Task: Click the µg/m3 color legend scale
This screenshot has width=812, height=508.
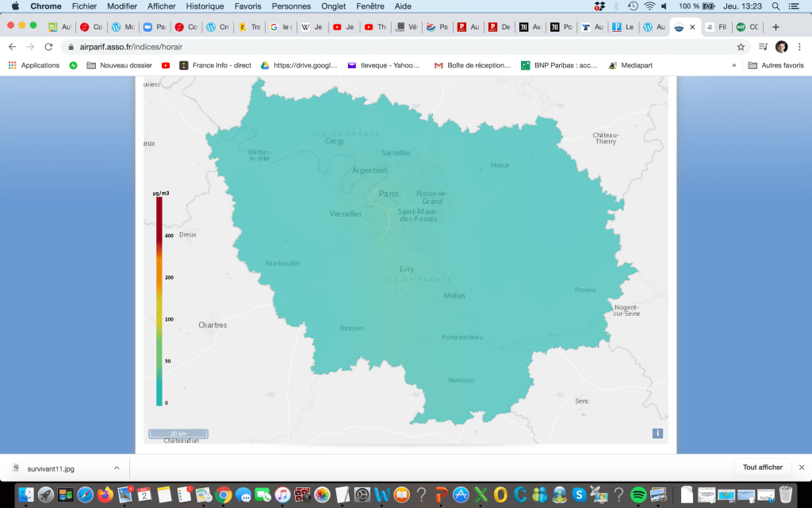Action: pos(159,300)
